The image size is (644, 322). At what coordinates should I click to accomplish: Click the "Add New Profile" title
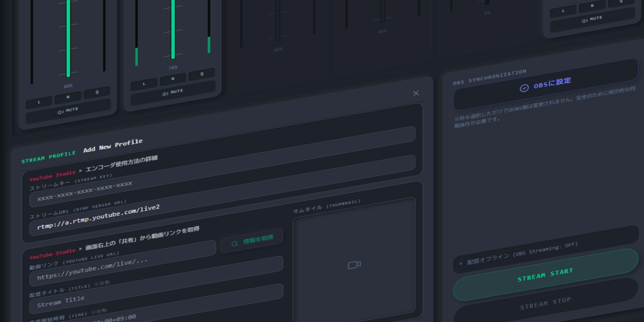113,146
